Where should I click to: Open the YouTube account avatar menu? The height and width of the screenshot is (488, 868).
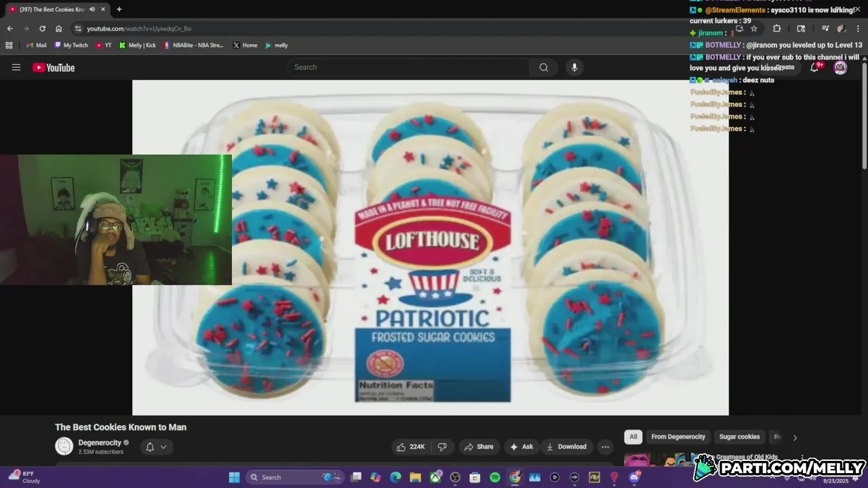click(840, 67)
